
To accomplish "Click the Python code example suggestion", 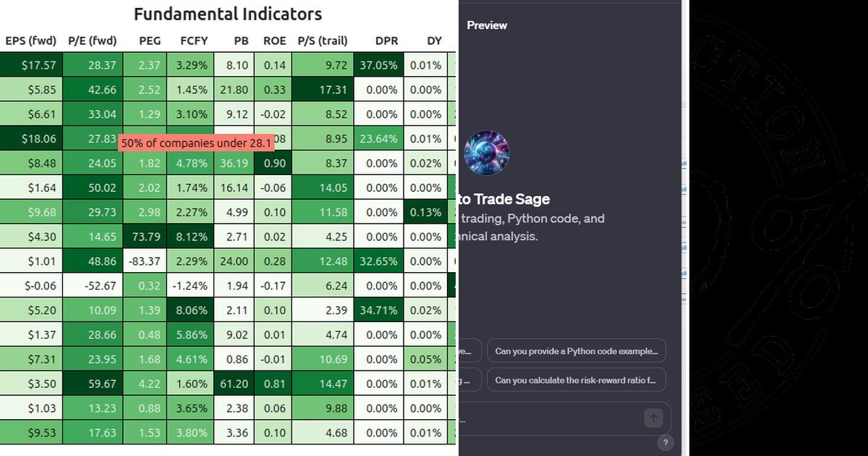I will click(576, 350).
